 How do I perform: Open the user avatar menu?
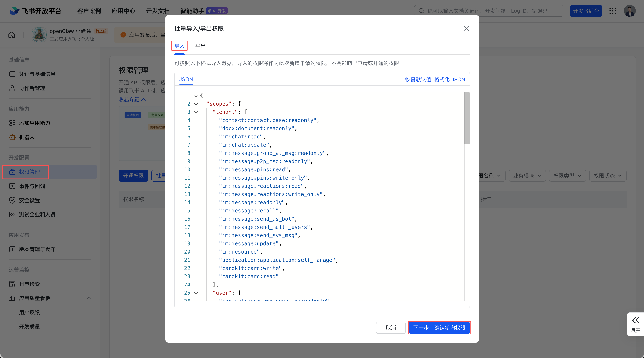point(630,11)
